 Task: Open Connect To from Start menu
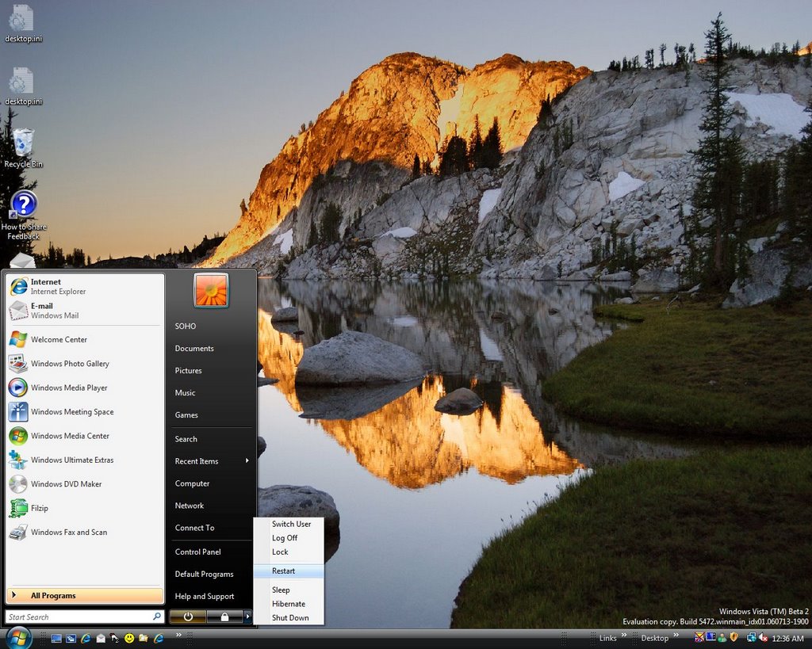[211, 528]
